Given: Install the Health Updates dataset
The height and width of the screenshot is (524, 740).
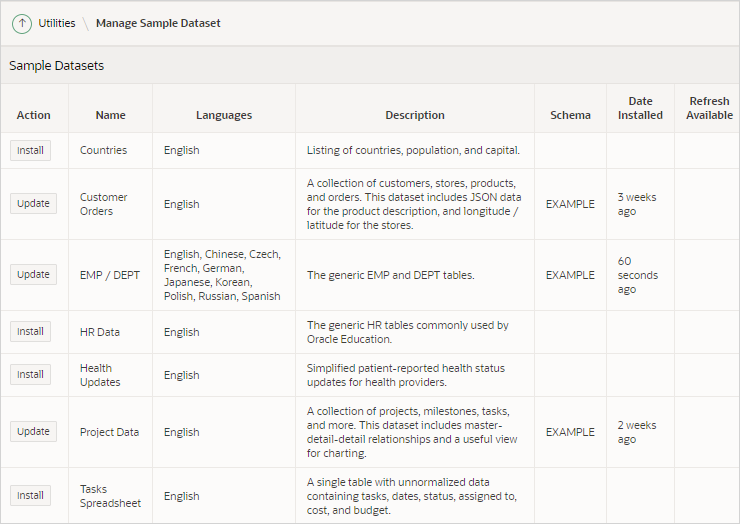Looking at the screenshot, I should point(31,374).
